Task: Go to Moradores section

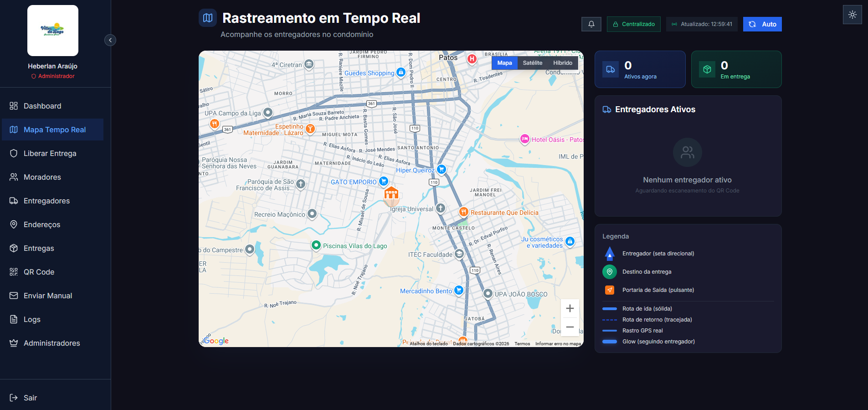Action: tap(53, 177)
